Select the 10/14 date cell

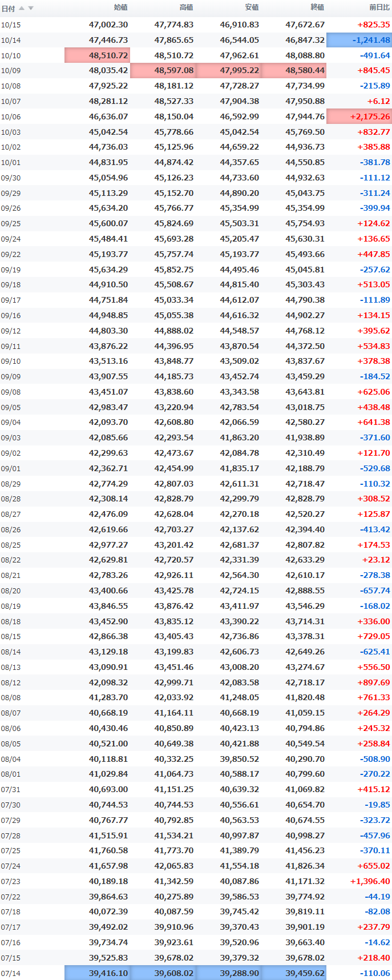click(x=11, y=41)
